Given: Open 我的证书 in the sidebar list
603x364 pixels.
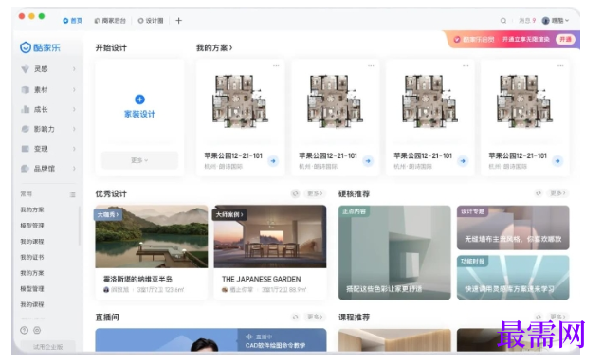Looking at the screenshot, I should point(32,257).
